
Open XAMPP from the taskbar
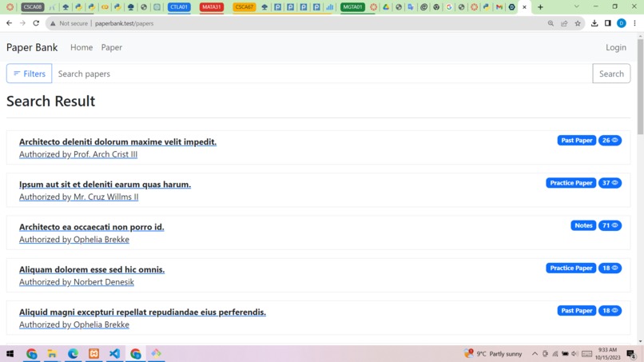(x=94, y=354)
